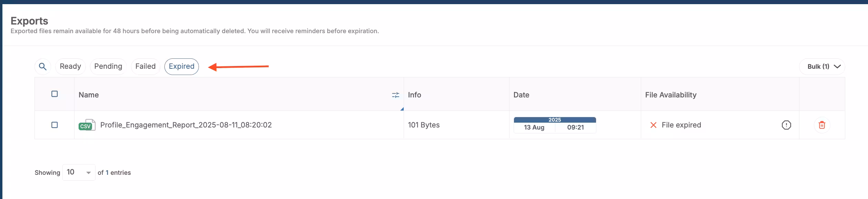Click the File expired status label
Viewport: 868px width, 199px height.
pyautogui.click(x=681, y=125)
